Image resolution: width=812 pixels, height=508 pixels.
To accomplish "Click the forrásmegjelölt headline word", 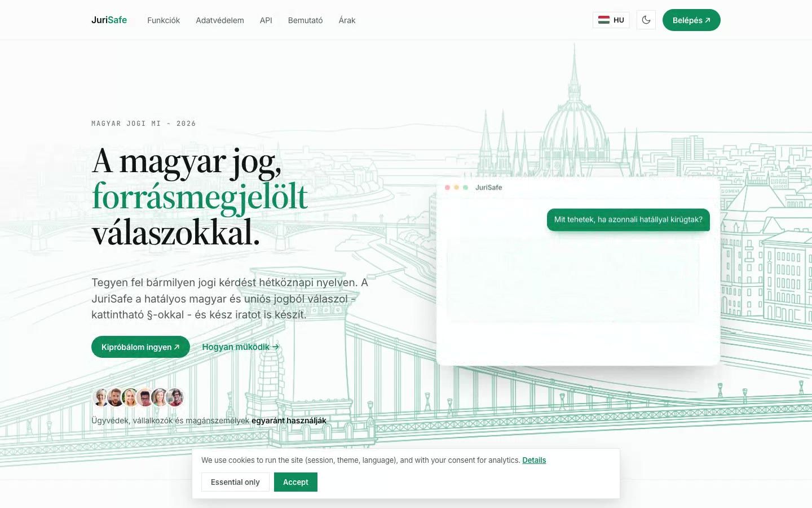I will coord(200,196).
